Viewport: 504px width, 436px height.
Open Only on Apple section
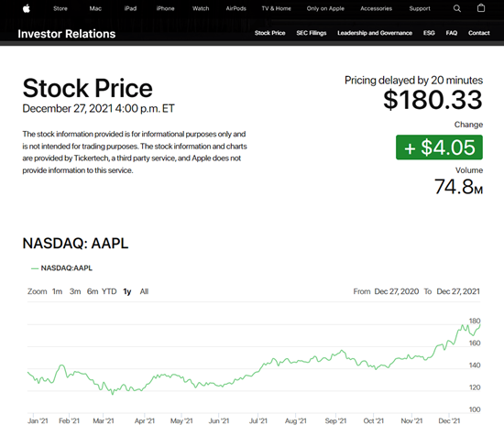pyautogui.click(x=325, y=8)
